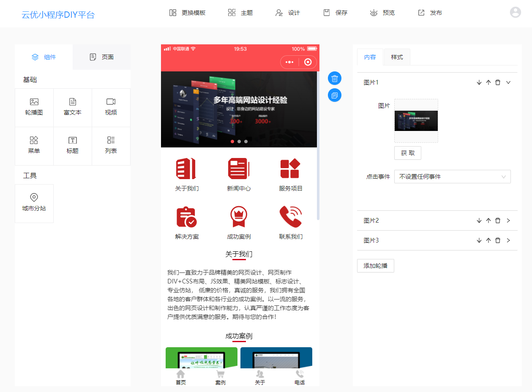Click the 电话 tab bar item

click(x=300, y=377)
